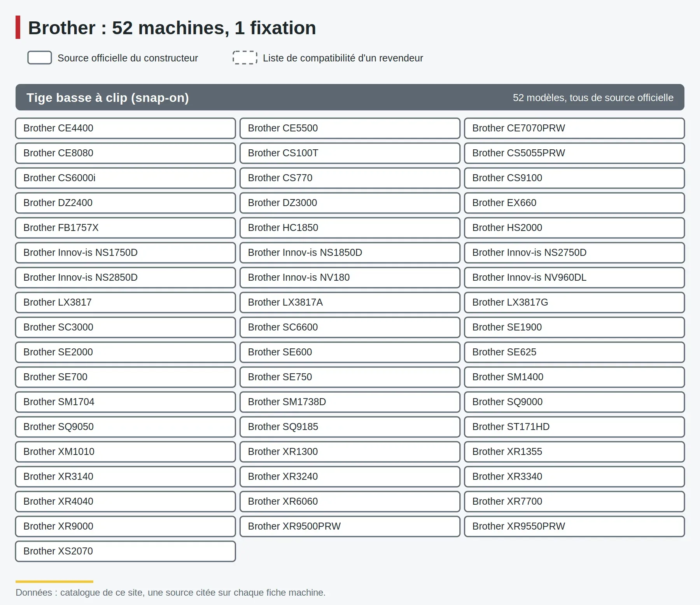Viewport: 700px width, 605px height.
Task: Open the Brother SQ9050 card
Action: pyautogui.click(x=125, y=427)
